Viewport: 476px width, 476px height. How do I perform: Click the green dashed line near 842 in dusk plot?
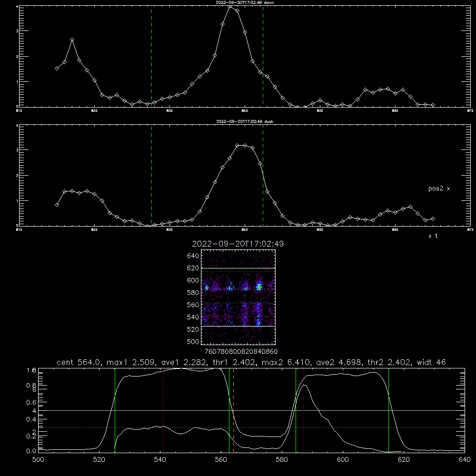pos(263,175)
